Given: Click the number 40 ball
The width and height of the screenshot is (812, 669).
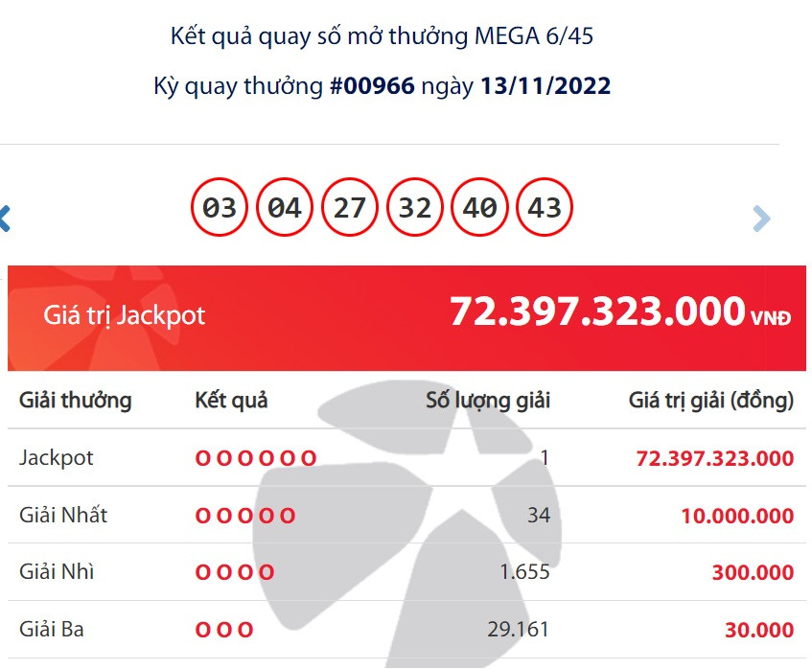Looking at the screenshot, I should (x=480, y=207).
